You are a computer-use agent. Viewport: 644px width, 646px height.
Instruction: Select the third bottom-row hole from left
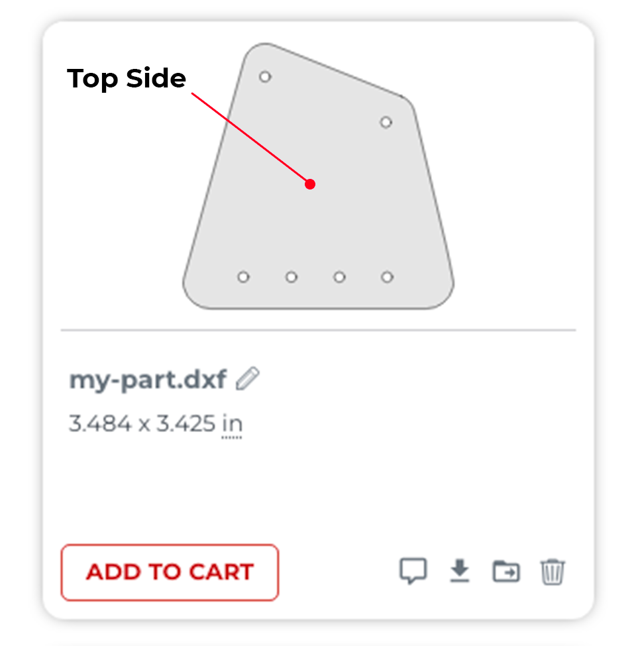(339, 277)
